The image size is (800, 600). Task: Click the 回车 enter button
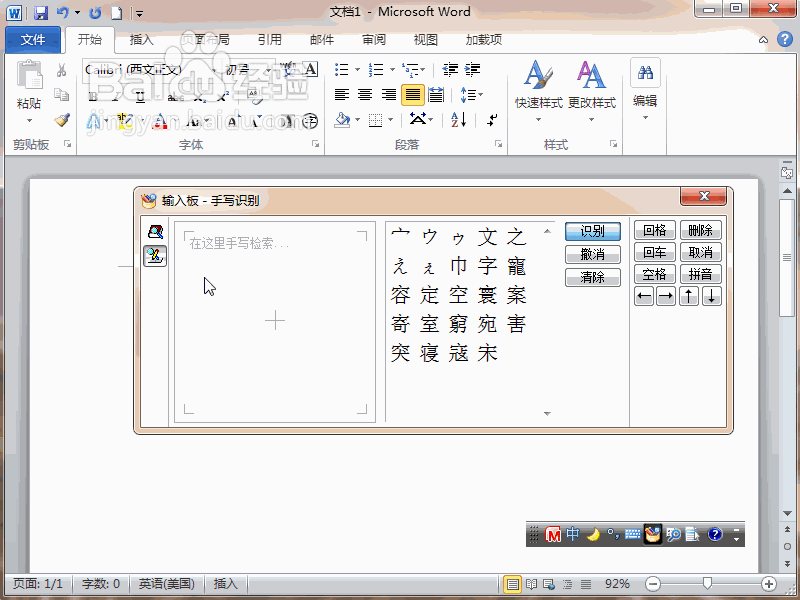655,253
